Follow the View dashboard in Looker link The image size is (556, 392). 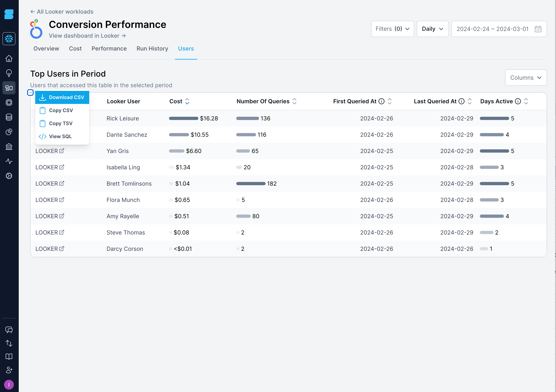click(x=87, y=36)
